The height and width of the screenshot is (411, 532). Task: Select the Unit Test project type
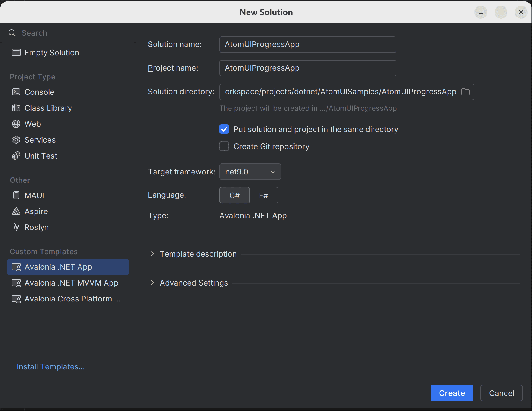pos(68,156)
